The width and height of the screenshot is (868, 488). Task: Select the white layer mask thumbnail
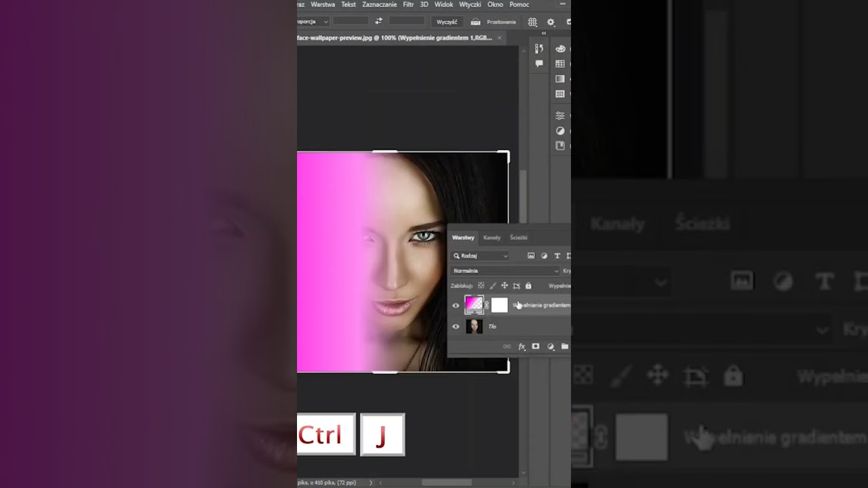pyautogui.click(x=499, y=305)
